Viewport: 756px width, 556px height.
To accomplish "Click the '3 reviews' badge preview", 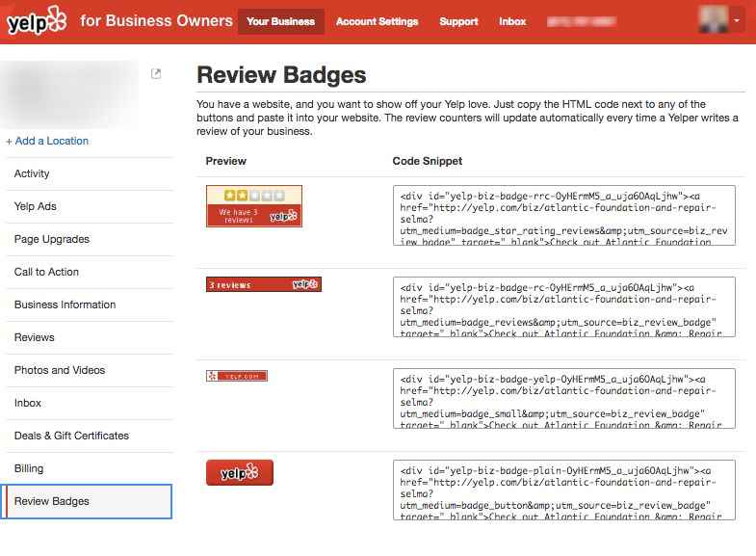I will pyautogui.click(x=264, y=284).
